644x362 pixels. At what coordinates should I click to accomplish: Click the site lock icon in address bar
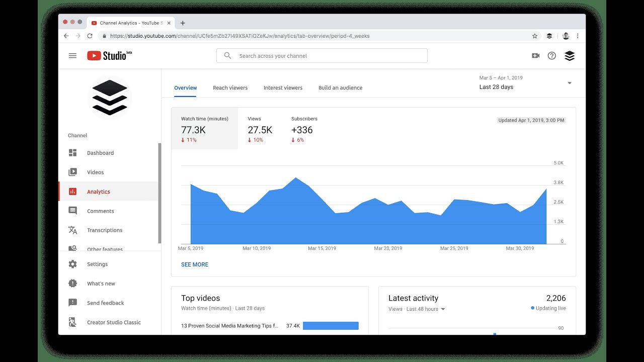tap(104, 36)
